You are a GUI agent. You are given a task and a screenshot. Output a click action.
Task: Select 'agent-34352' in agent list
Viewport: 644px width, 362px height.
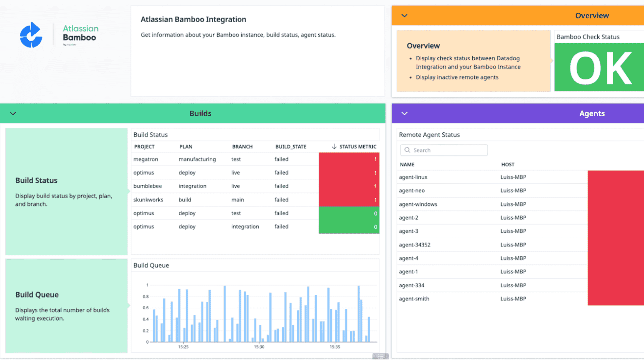(415, 245)
